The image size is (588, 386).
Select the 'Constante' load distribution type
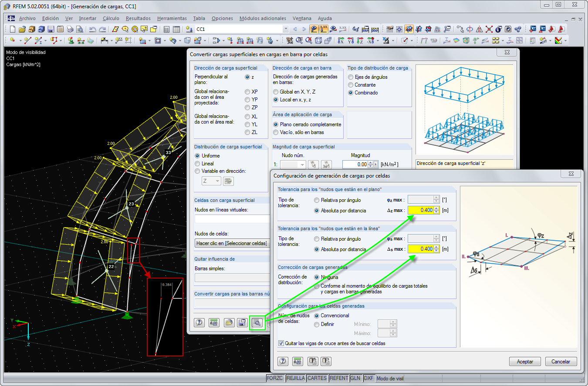click(351, 85)
